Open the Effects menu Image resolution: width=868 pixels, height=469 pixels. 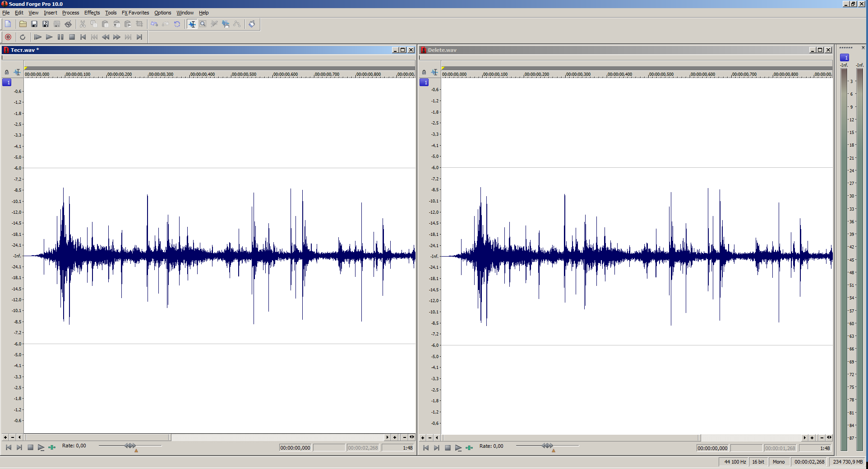tap(92, 13)
